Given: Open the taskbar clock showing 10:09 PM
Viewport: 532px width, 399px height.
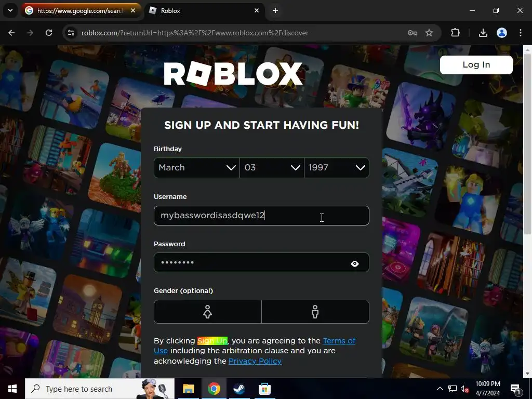Looking at the screenshot, I should [487, 389].
